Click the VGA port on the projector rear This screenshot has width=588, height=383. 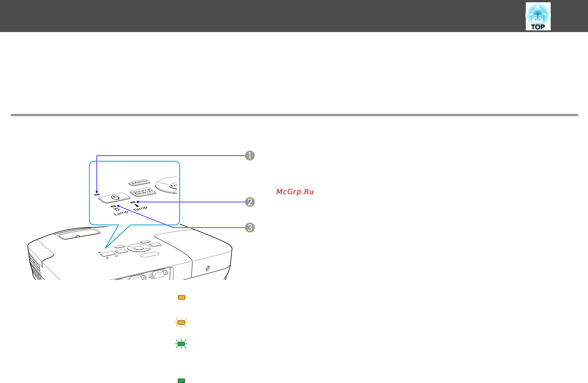coord(159,274)
